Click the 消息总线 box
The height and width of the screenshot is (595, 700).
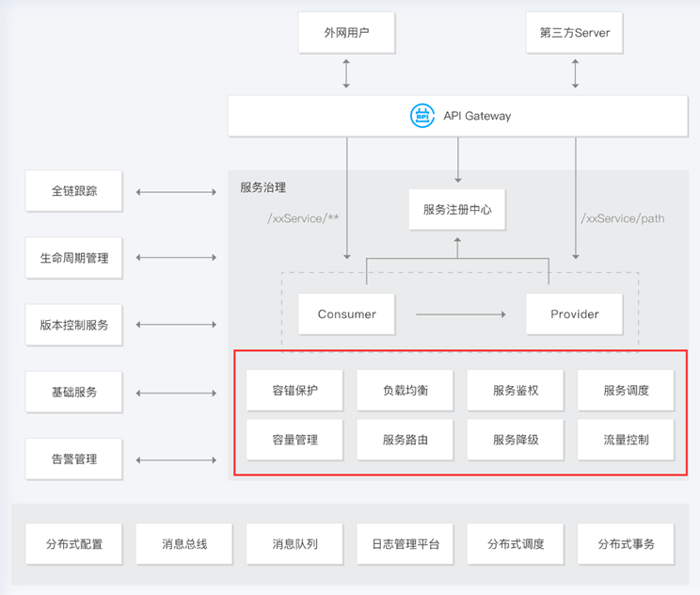(184, 544)
